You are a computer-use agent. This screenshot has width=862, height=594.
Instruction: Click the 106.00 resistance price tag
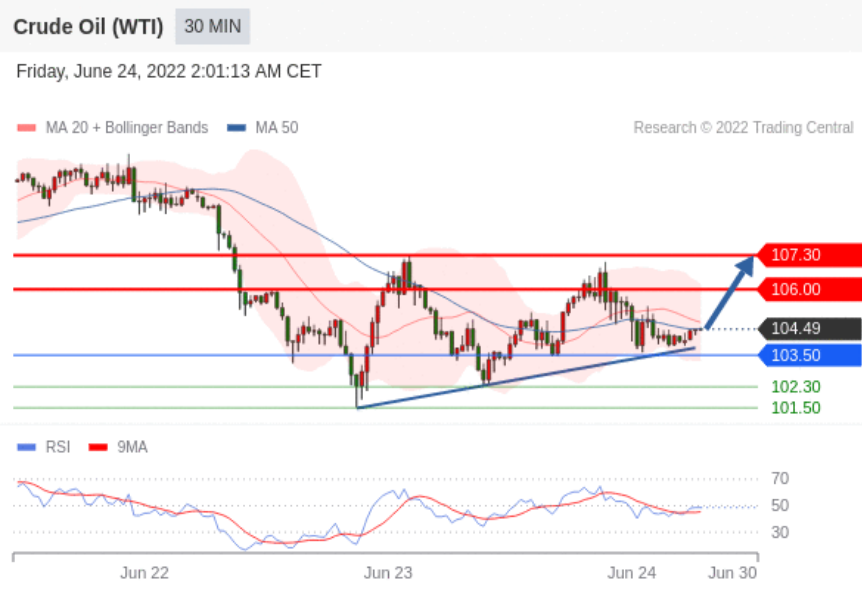click(x=809, y=289)
